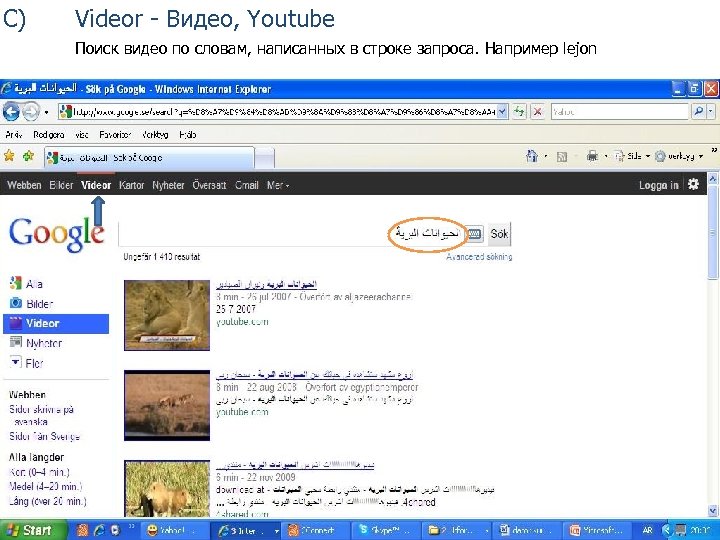Open the Visa menu
The width and height of the screenshot is (720, 540).
pos(82,135)
